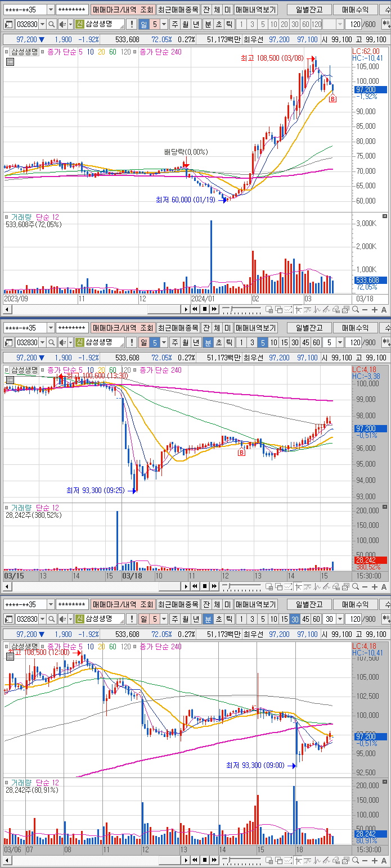Click the exclamation mark button in the bottom window
This screenshot has width=391, height=868.
coord(131,618)
